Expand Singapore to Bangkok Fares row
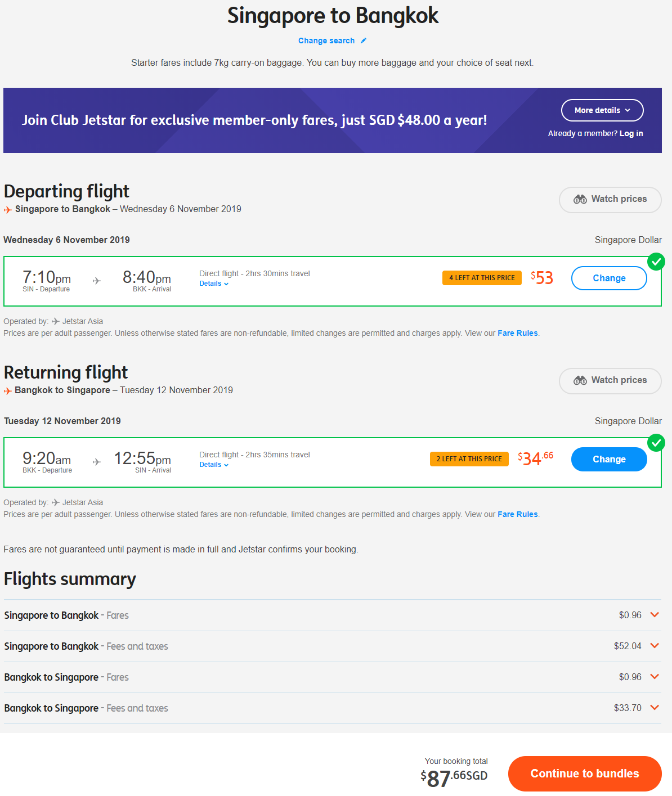The image size is (672, 796). [655, 615]
